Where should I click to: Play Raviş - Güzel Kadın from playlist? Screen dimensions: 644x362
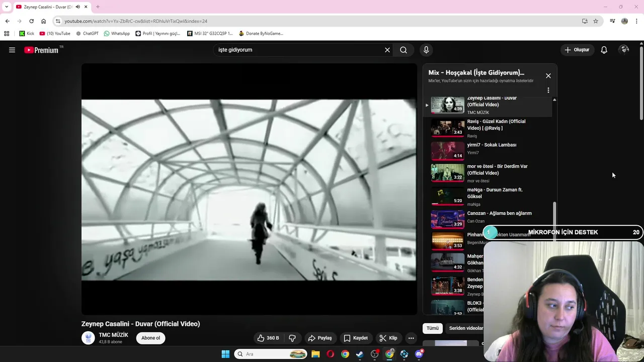point(487,128)
